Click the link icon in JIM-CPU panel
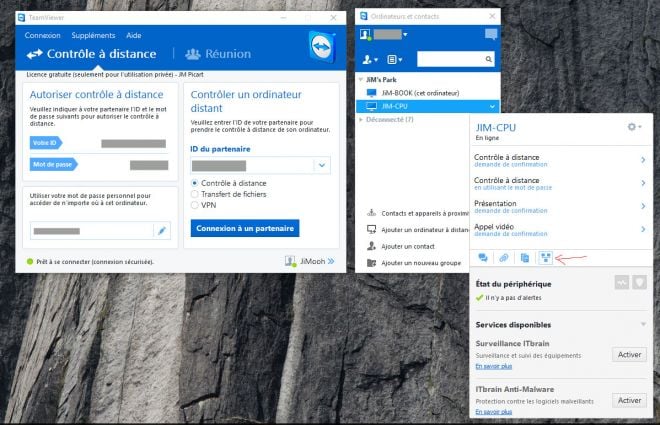Screen dimensions: 660x425 click(x=503, y=258)
